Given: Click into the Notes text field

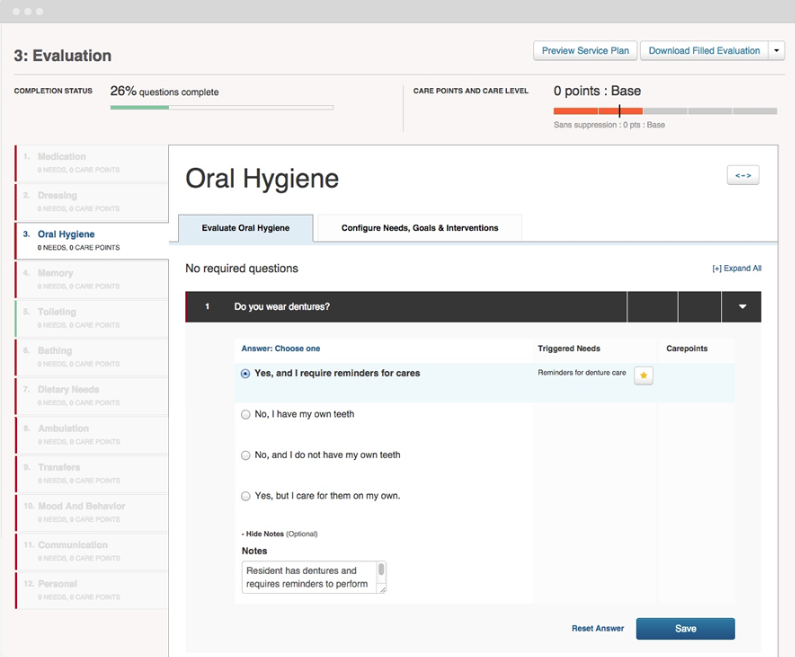Looking at the screenshot, I should [x=314, y=577].
